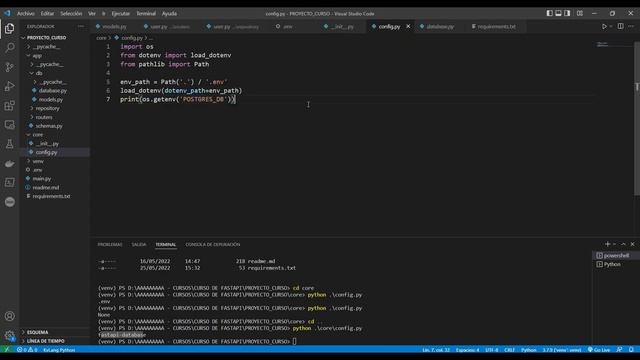
Task: Open the Testing flask view
Action: [x=9, y=144]
